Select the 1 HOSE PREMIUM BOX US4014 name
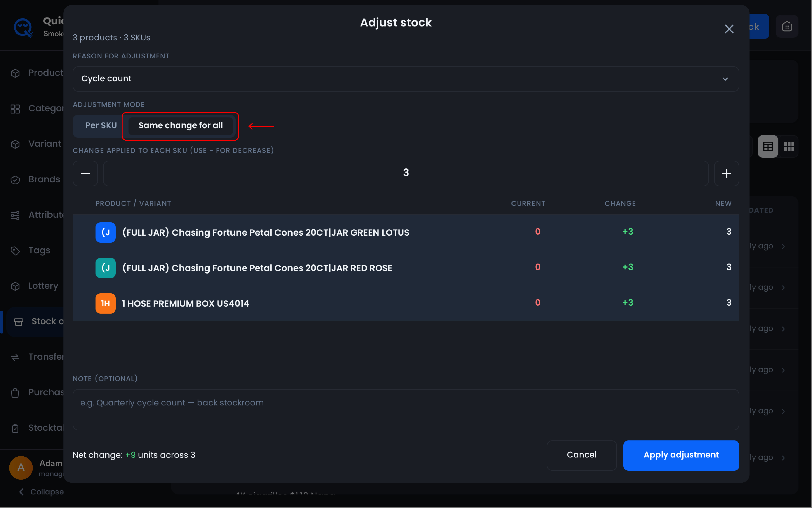The width and height of the screenshot is (812, 508). (x=185, y=303)
